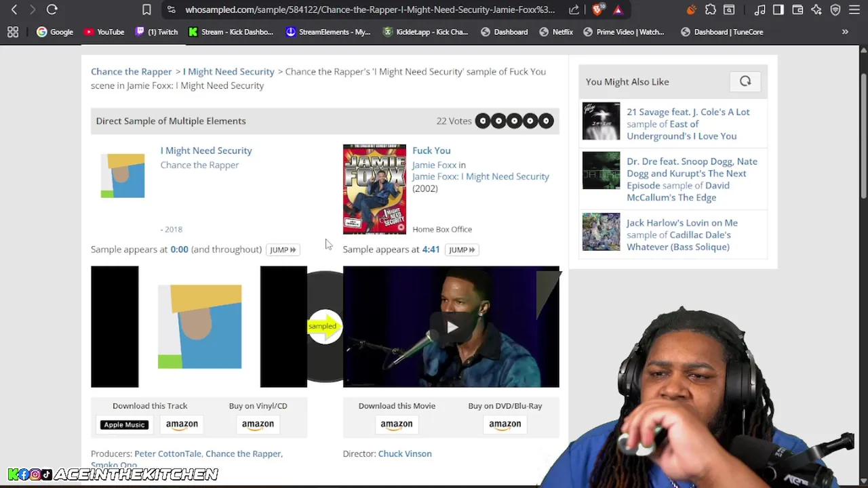Open the YouTube bookmark
This screenshot has height=488, width=868.
(104, 32)
